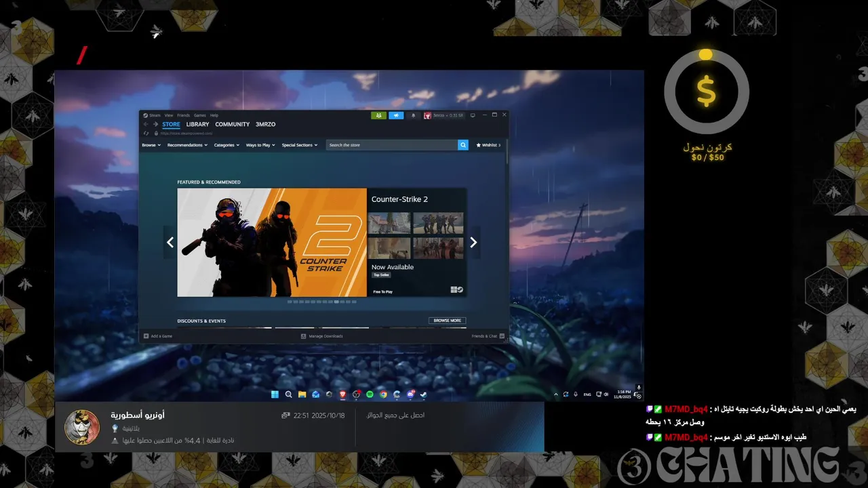Click ENG language indicator in taskbar
The image size is (868, 488).
[587, 394]
